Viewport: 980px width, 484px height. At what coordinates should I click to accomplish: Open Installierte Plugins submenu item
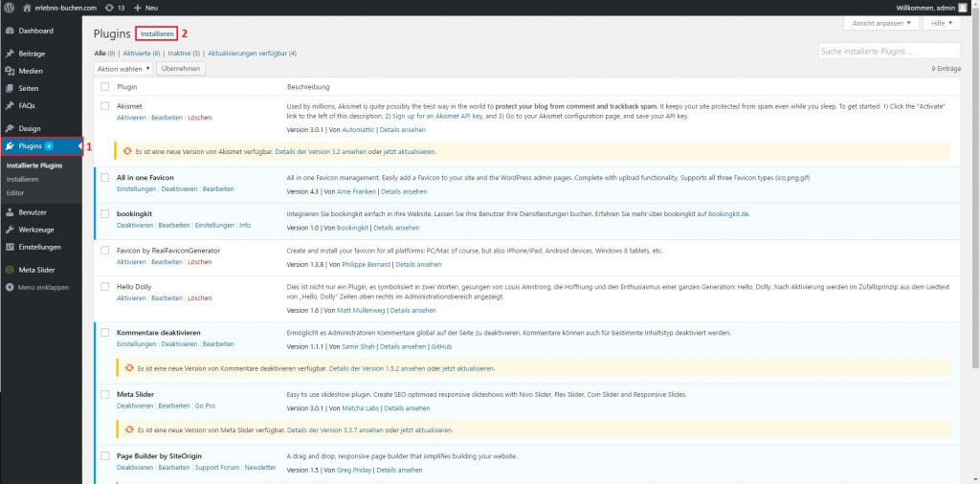(34, 166)
